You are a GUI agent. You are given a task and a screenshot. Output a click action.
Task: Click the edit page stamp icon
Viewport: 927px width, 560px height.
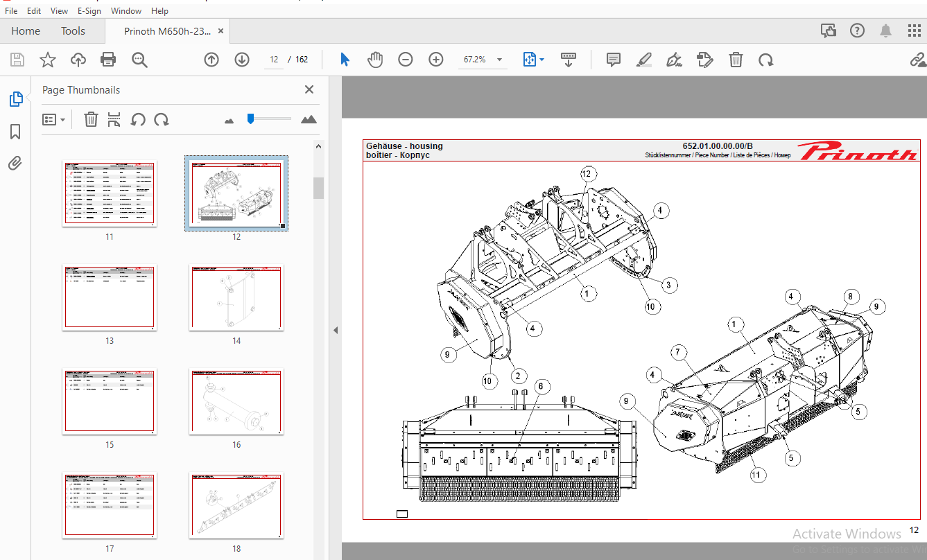(x=705, y=60)
